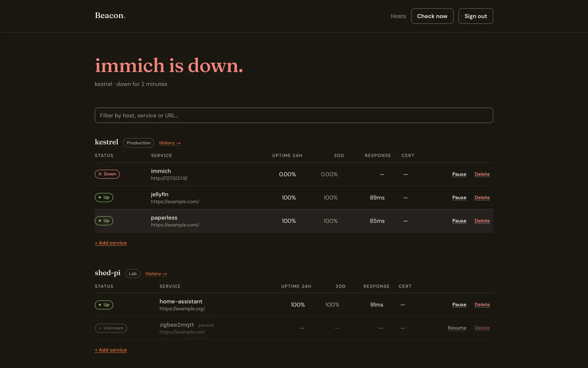Screen dimensions: 588x368
Task: Click the 91ms response value for home-assistant
Action: (377, 305)
